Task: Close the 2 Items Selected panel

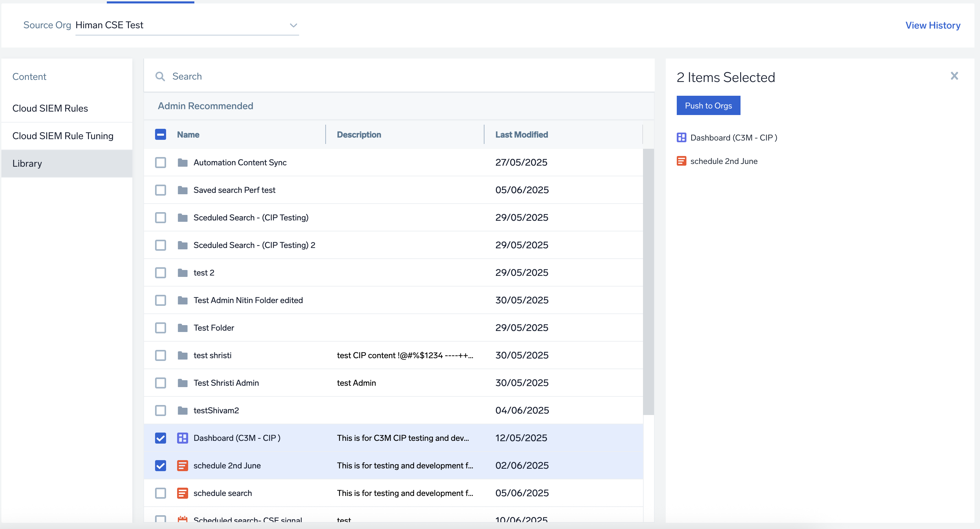Action: click(954, 76)
